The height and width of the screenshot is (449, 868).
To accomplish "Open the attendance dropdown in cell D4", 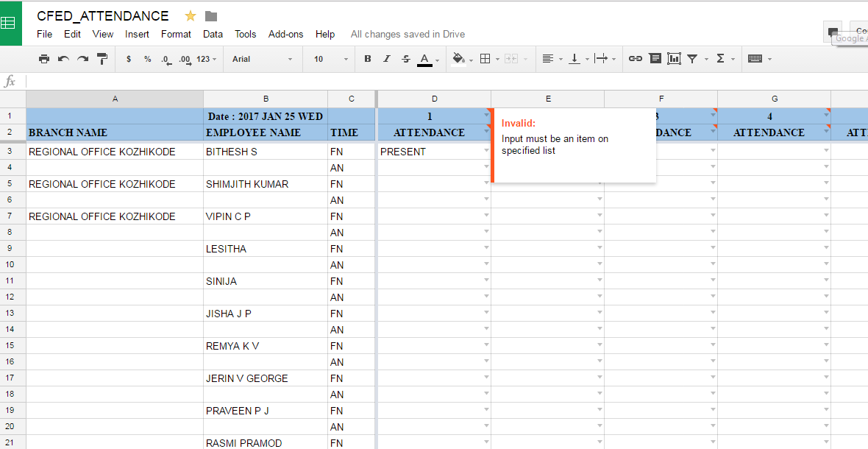I will pos(486,167).
